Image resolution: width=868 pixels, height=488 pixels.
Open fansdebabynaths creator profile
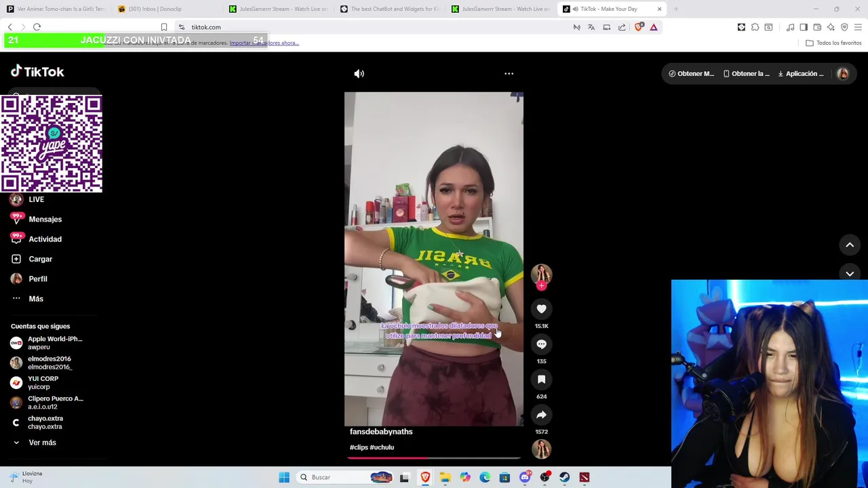point(381,432)
